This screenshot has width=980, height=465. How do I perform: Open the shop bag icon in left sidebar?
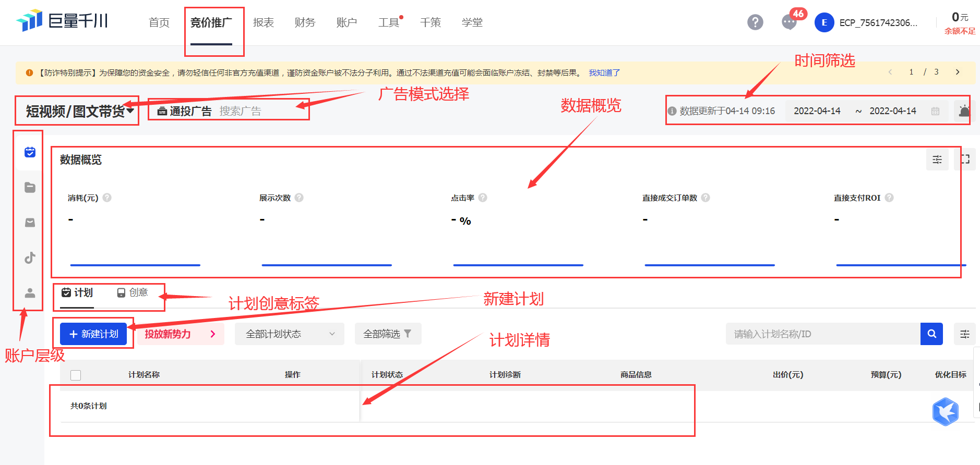click(x=30, y=223)
